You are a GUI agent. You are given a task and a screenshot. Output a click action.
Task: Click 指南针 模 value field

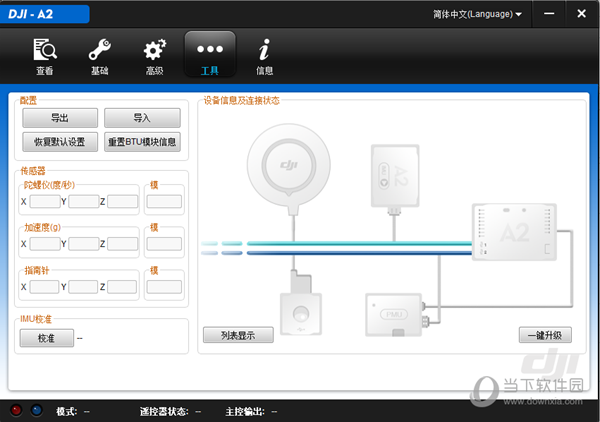click(x=164, y=287)
